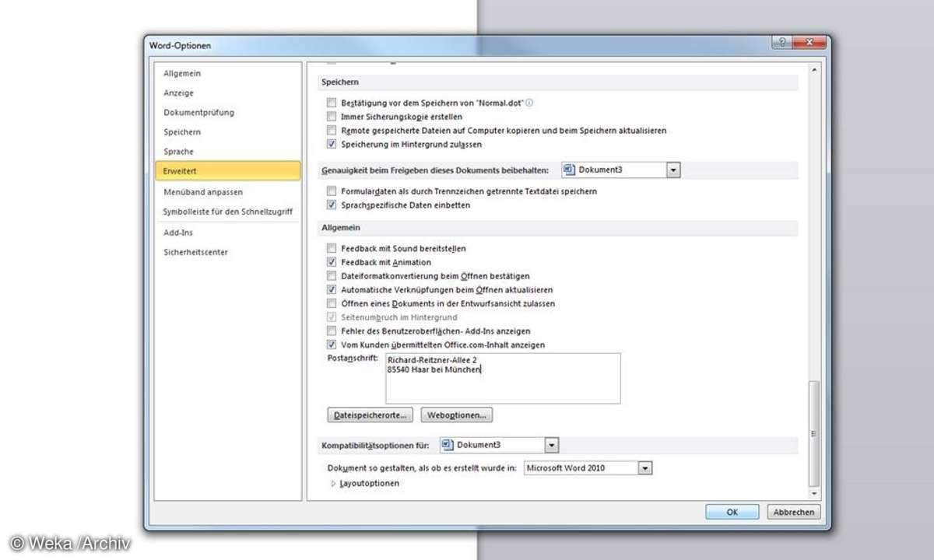Image resolution: width=934 pixels, height=560 pixels.
Task: Check Fehler des Benutzeroberflächen-Add-Ins anzeigen
Action: (332, 331)
